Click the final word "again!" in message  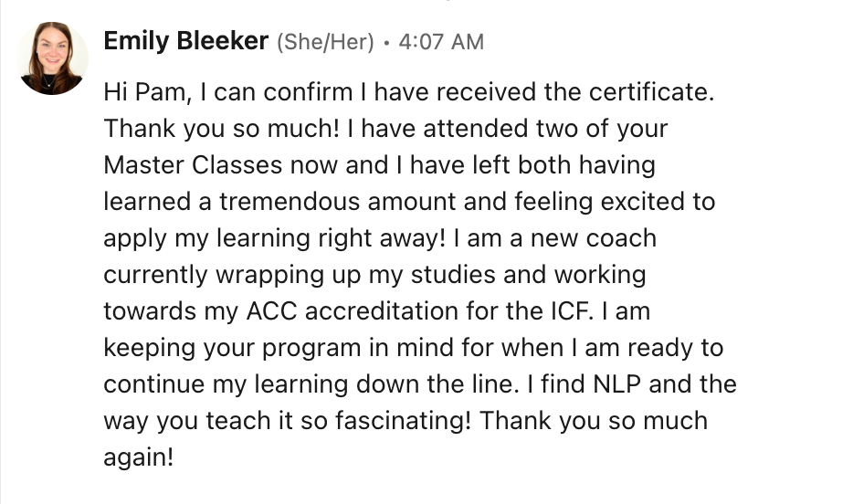(139, 458)
